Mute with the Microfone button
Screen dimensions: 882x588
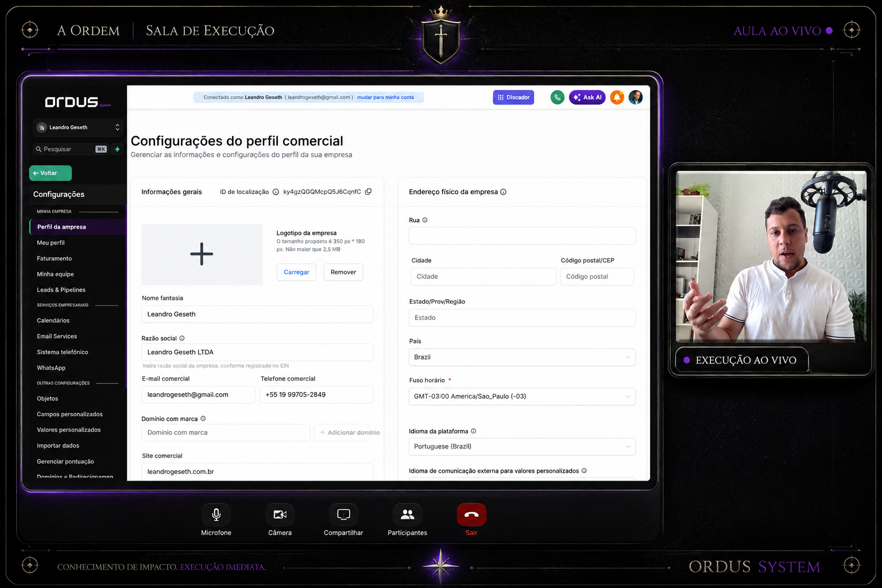pos(216,514)
